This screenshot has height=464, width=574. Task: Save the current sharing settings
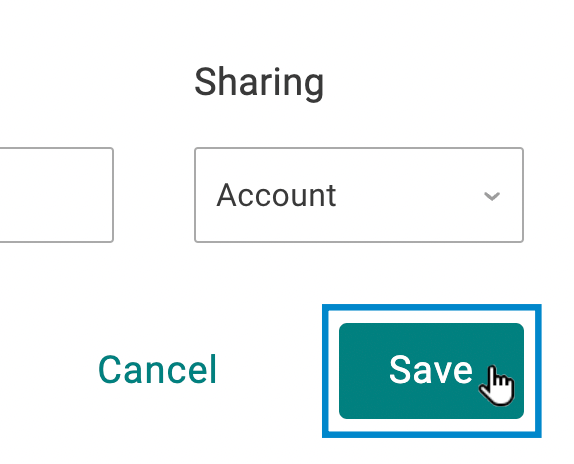point(431,371)
